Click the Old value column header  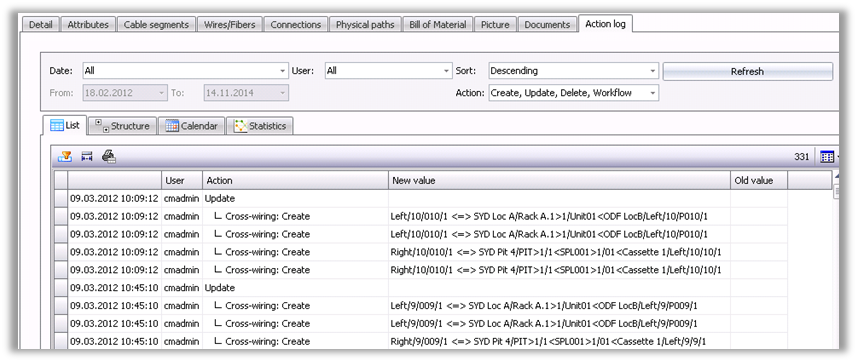[x=759, y=180]
